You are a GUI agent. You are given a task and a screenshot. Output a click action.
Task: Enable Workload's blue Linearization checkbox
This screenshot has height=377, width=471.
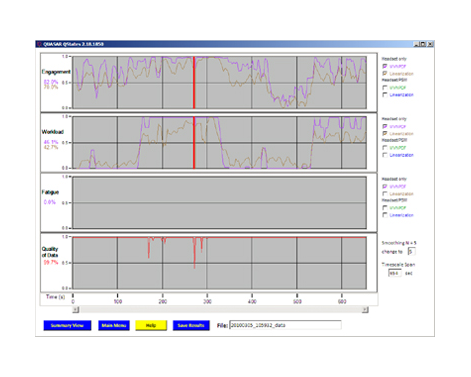[385, 155]
